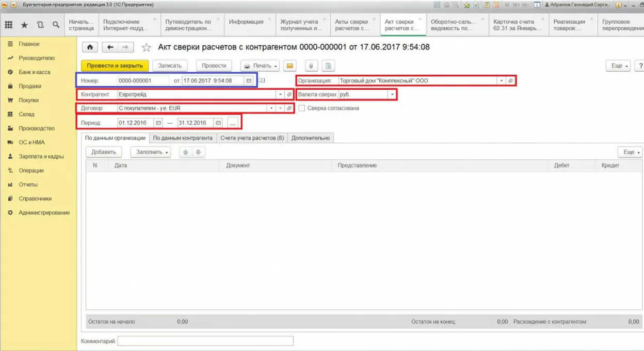
Task: Click the Дебет column header
Action: (x=571, y=165)
